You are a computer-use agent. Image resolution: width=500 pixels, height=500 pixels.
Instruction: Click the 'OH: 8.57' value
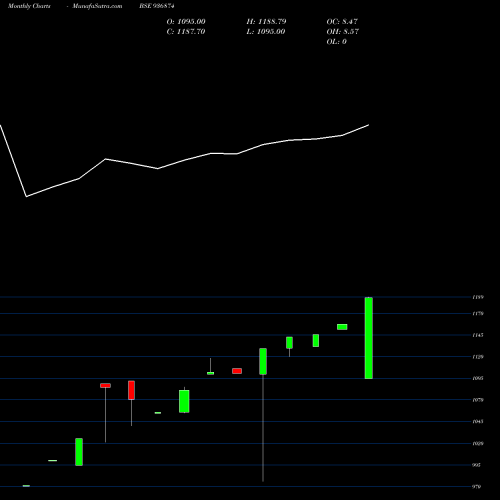[x=343, y=32]
